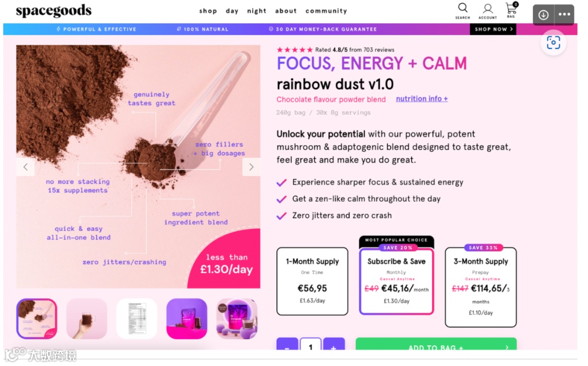Image resolution: width=588 pixels, height=366 pixels.
Task: Click the green ADD TO BAG button
Action: (x=436, y=344)
